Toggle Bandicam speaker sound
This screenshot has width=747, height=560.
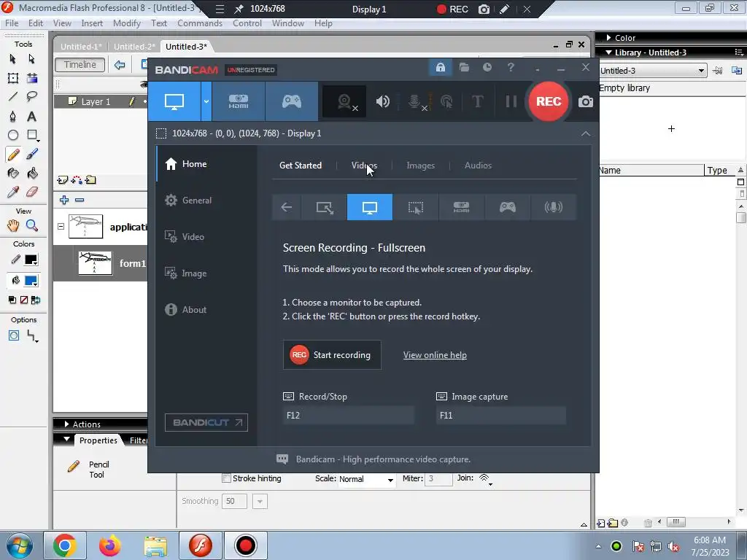[382, 101]
